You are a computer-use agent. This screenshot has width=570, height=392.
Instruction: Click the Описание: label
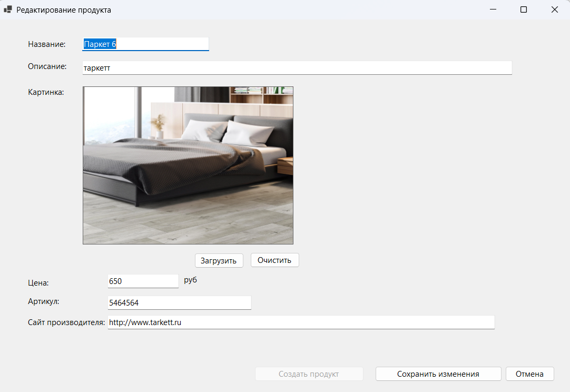click(47, 66)
